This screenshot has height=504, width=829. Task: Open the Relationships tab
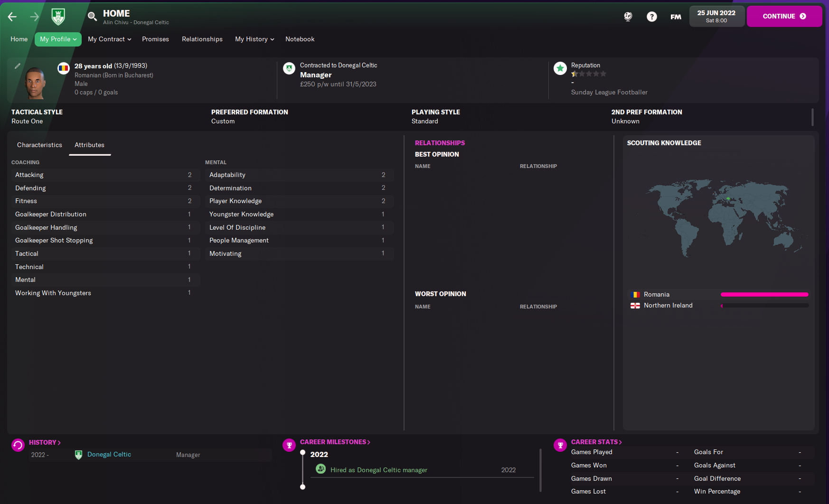point(202,39)
